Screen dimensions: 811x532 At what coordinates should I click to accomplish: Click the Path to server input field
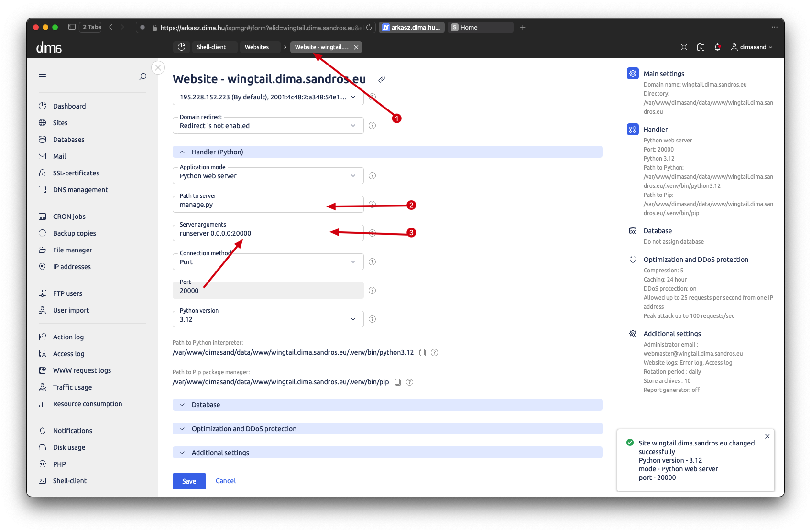click(253, 205)
